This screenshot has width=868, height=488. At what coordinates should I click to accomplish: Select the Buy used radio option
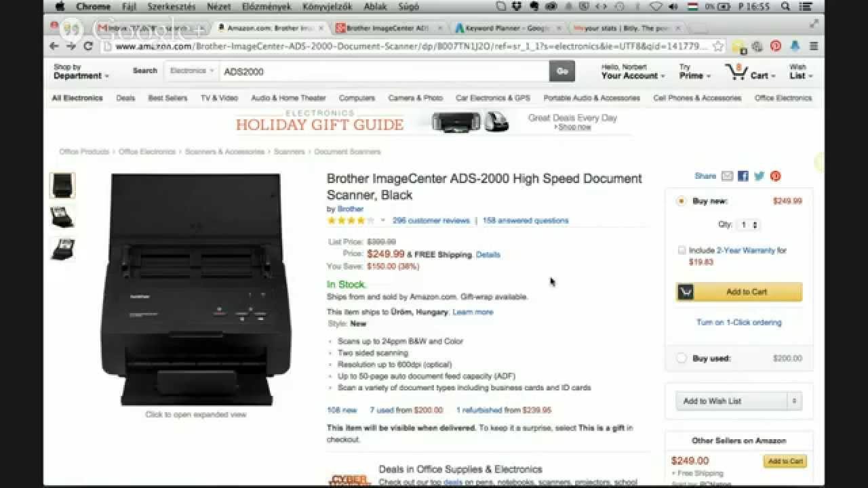682,359
